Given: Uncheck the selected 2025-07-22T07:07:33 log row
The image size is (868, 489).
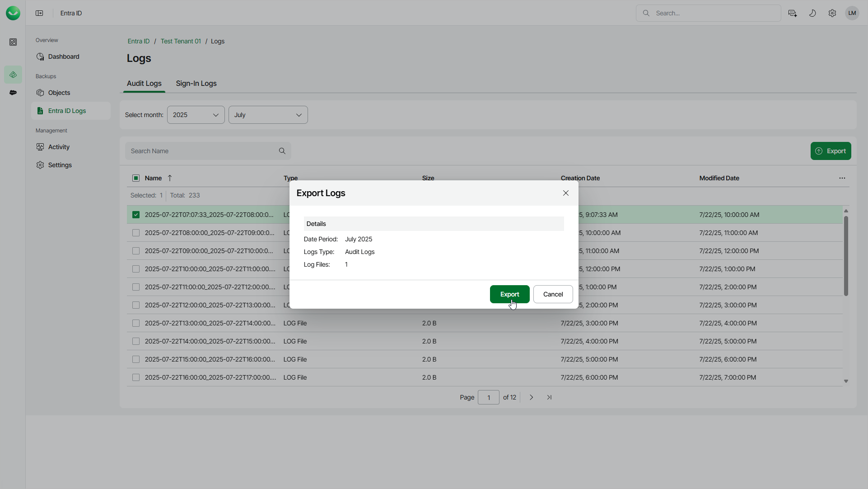Looking at the screenshot, I should point(136,215).
